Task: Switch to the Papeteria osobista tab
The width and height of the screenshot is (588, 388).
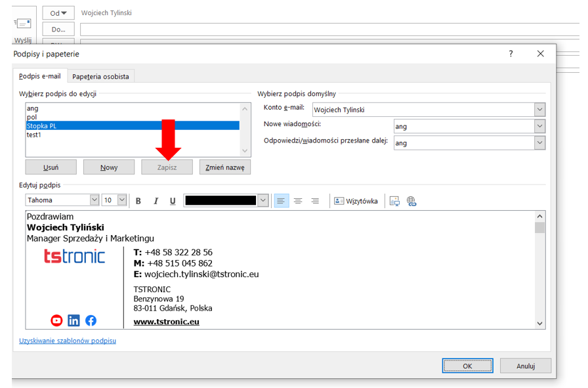Action: (x=101, y=76)
